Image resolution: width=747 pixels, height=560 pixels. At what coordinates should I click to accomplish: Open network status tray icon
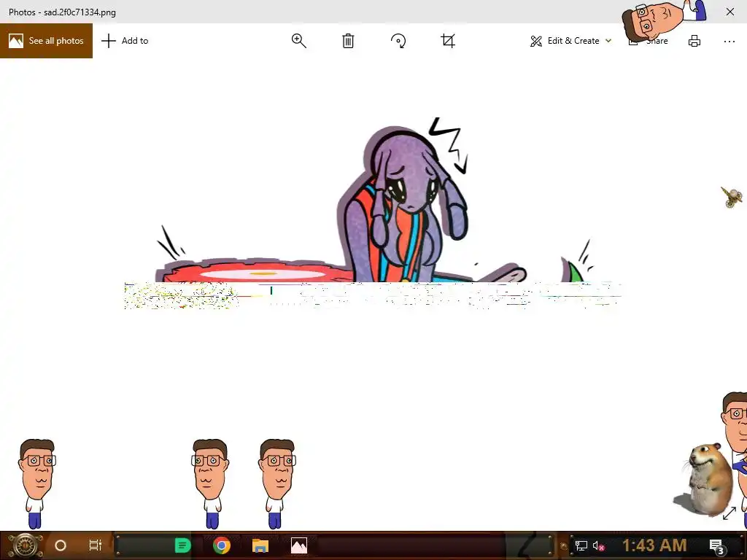[x=581, y=545]
